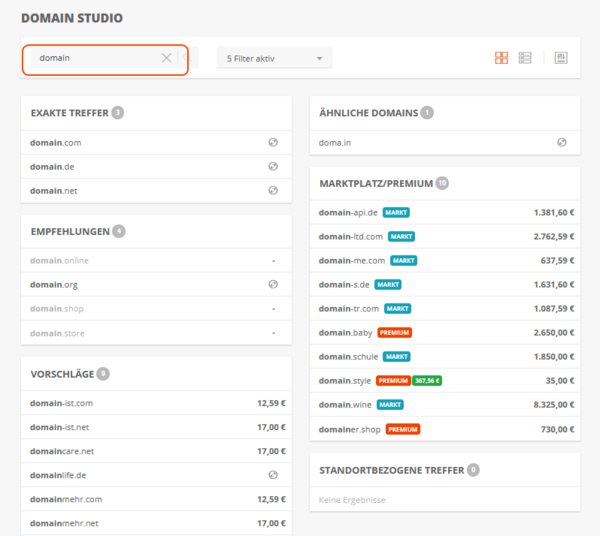Viewport: 600px width, 536px height.
Task: Select doma.in similar domain
Action: pyautogui.click(x=445, y=143)
